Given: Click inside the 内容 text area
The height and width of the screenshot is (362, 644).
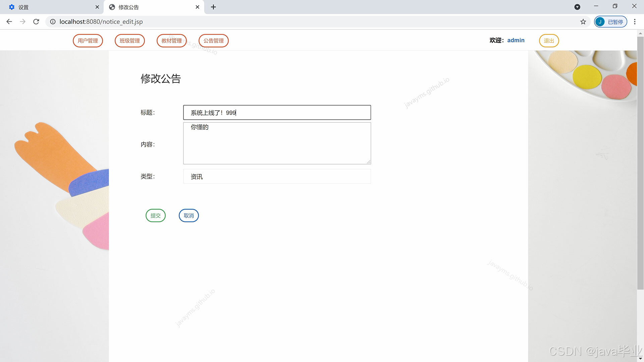Looking at the screenshot, I should tap(277, 143).
